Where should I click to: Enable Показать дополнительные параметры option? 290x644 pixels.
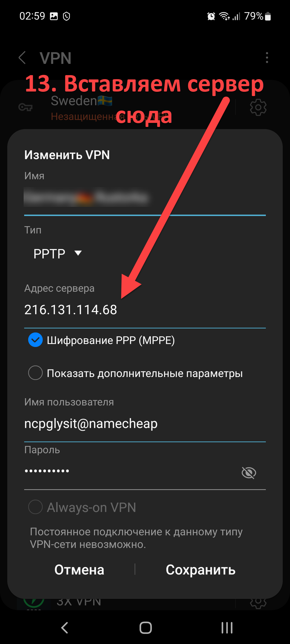click(35, 373)
